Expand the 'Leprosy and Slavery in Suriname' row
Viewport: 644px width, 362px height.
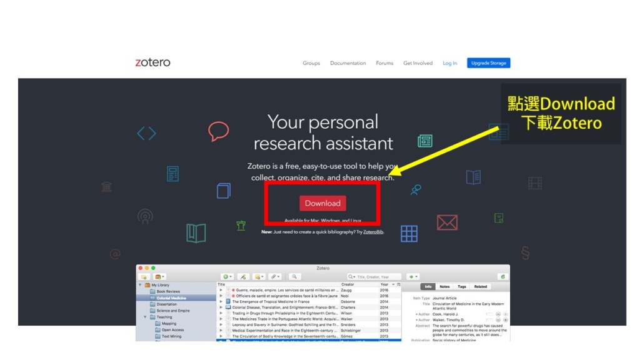pyautogui.click(x=221, y=324)
